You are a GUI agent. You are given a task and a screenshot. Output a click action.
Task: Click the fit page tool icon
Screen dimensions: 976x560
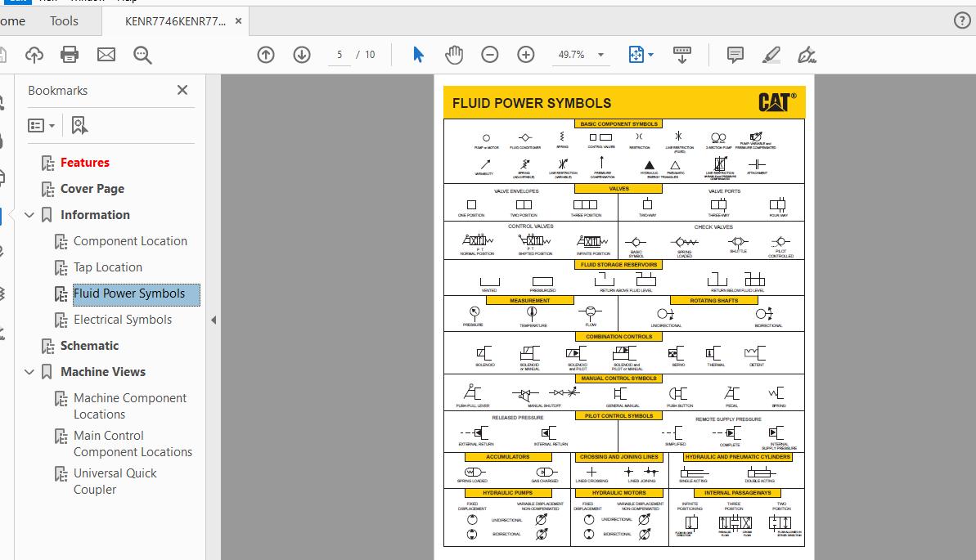pyautogui.click(x=636, y=55)
